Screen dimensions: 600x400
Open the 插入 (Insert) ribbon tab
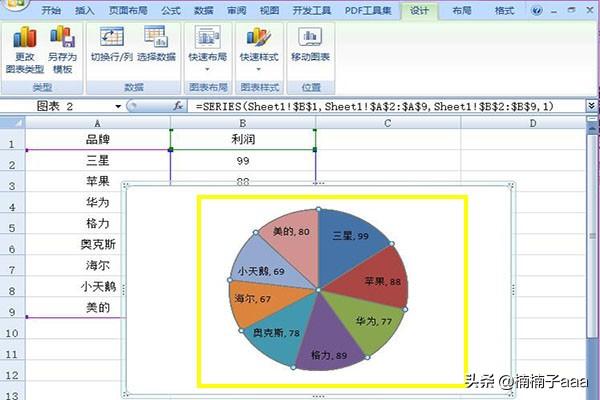85,10
